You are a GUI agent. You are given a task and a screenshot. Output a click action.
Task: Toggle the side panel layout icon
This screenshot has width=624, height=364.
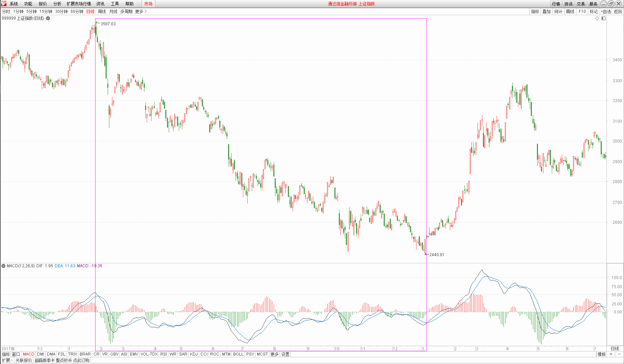tap(603, 19)
